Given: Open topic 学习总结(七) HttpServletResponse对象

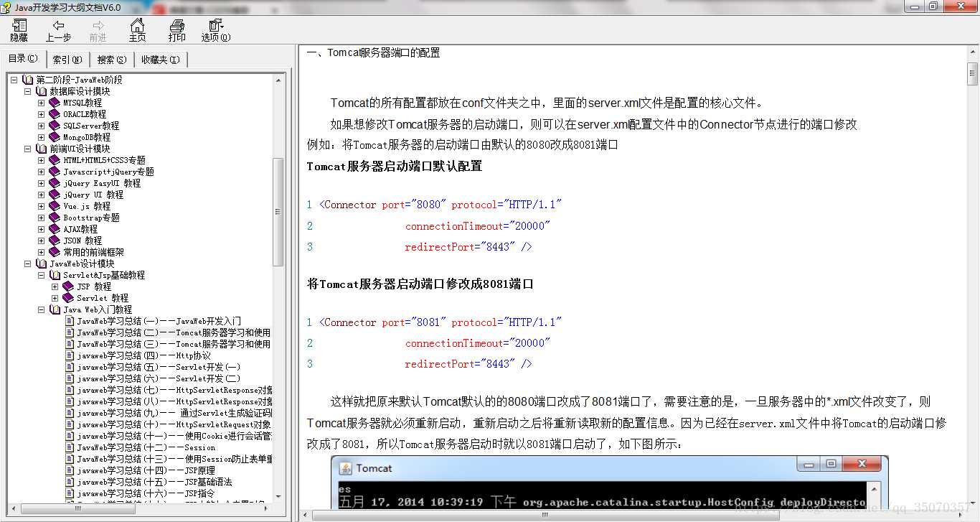Looking at the screenshot, I should tap(174, 390).
